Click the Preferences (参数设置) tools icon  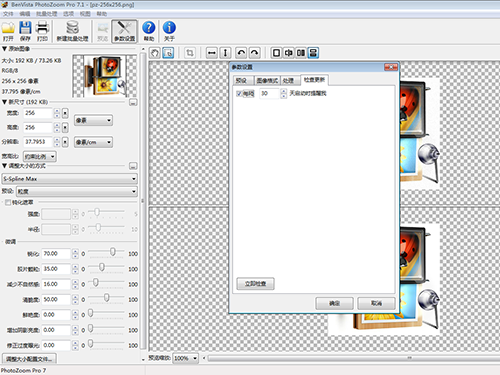coord(124,28)
